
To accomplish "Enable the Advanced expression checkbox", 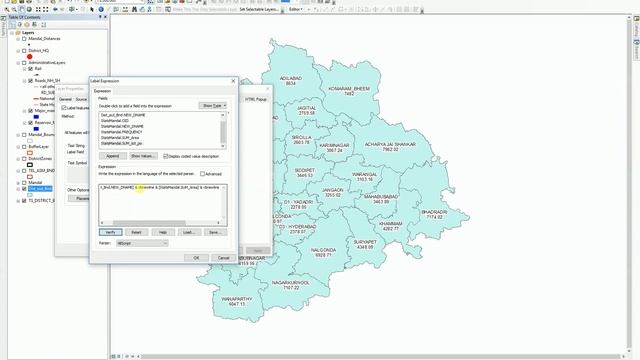I will coord(202,174).
